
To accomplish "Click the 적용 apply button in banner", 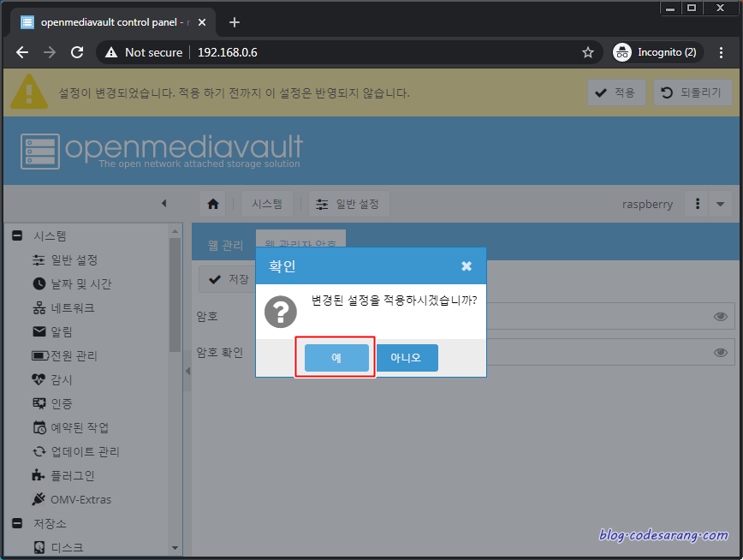I will tap(616, 92).
